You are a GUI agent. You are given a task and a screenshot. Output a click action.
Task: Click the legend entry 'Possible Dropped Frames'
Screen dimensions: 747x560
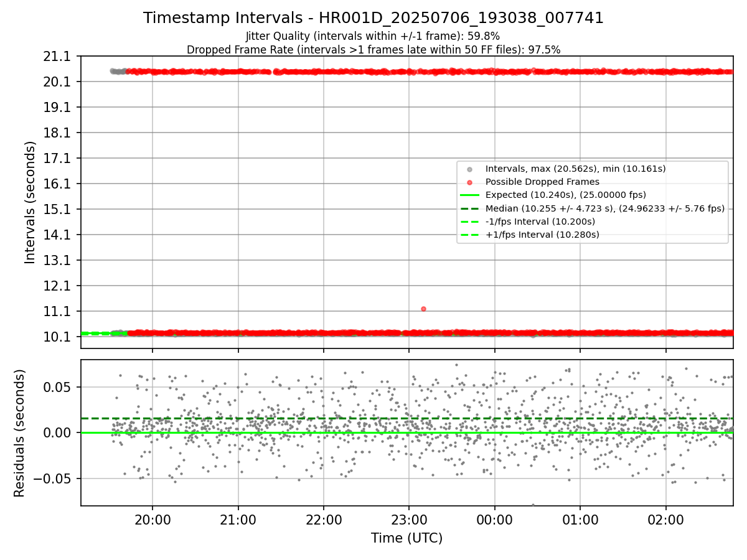click(x=542, y=182)
